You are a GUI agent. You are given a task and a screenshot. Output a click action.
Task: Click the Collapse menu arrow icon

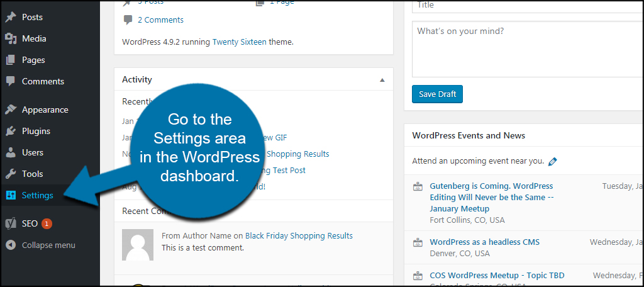[10, 245]
